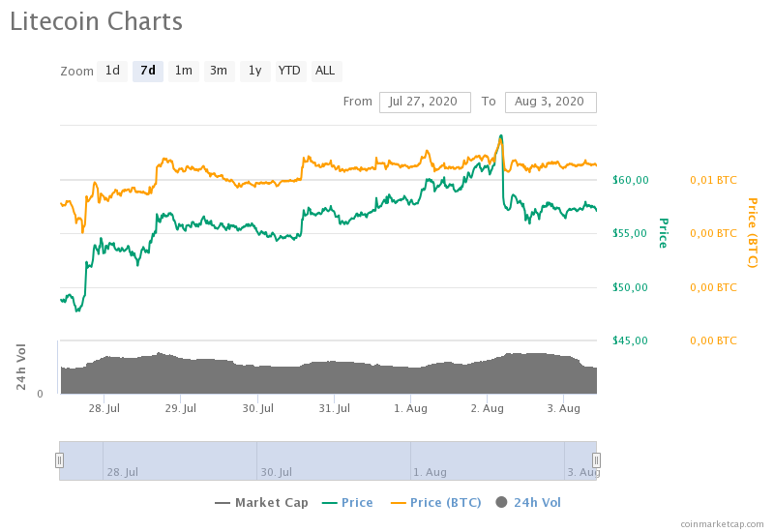Switch zoom to 1m
Viewport: 774px width, 532px height.
(184, 71)
